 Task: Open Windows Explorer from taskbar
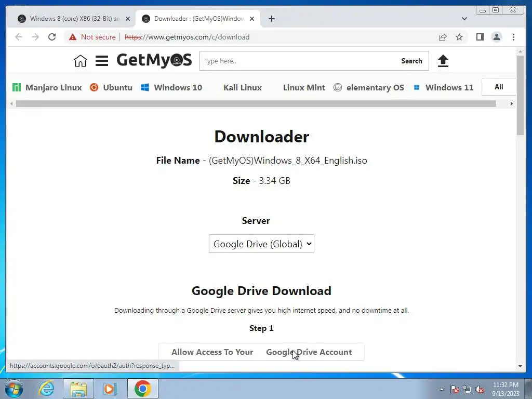[78, 389]
